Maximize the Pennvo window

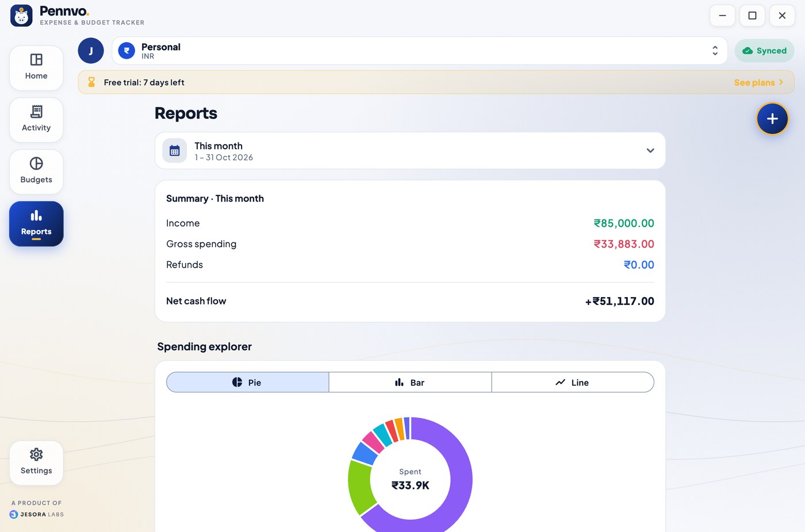point(752,16)
